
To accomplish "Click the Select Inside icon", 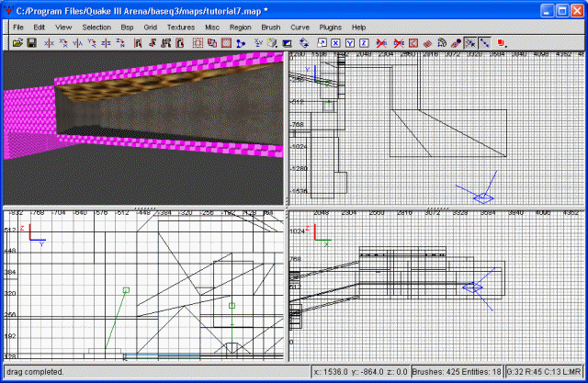I will point(180,43).
